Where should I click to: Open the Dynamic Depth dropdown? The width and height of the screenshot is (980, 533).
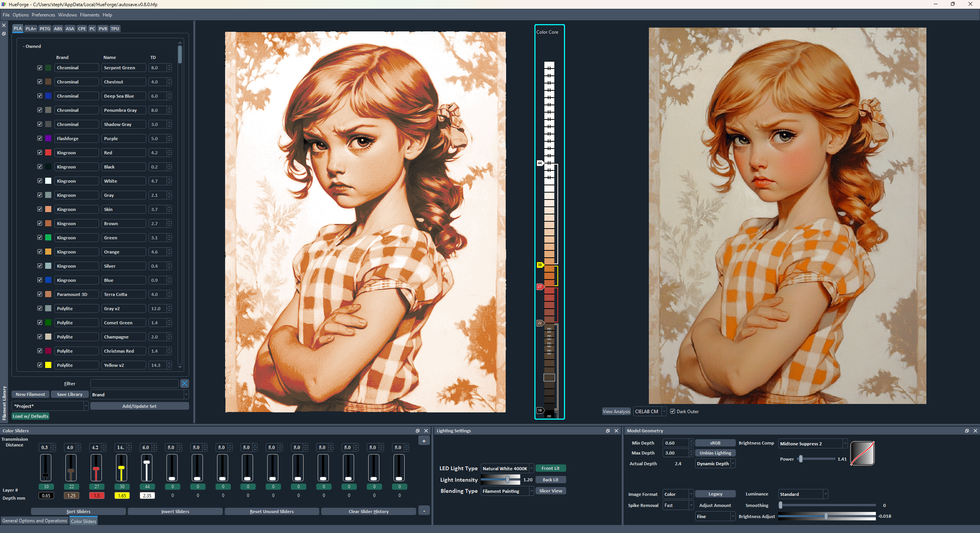[715, 464]
